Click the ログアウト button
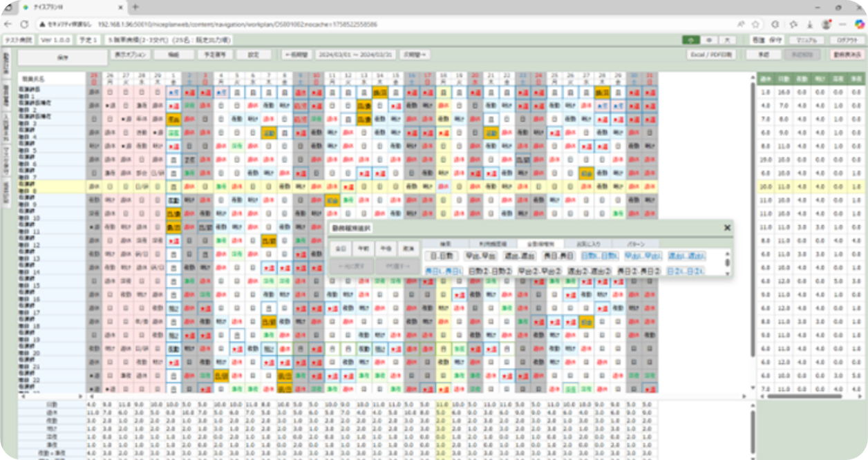The height and width of the screenshot is (460, 868). click(847, 40)
